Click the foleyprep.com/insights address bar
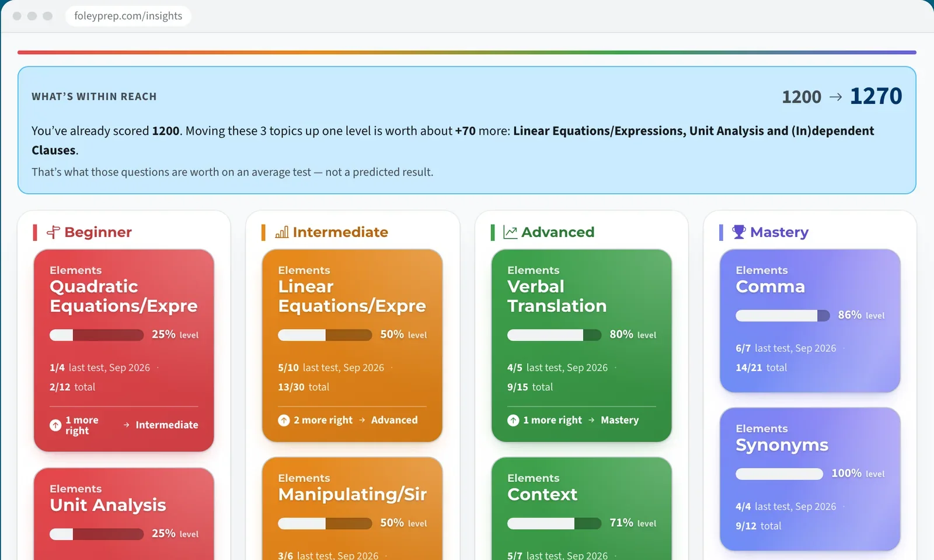This screenshot has width=934, height=560. 128,16
